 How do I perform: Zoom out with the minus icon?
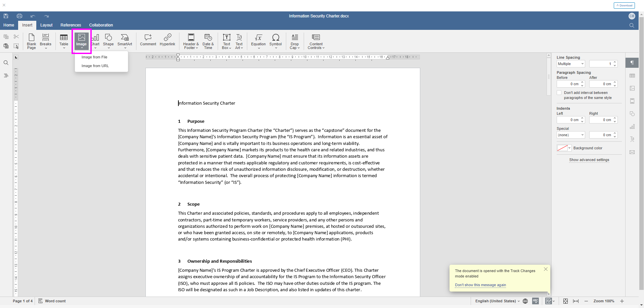pyautogui.click(x=586, y=301)
